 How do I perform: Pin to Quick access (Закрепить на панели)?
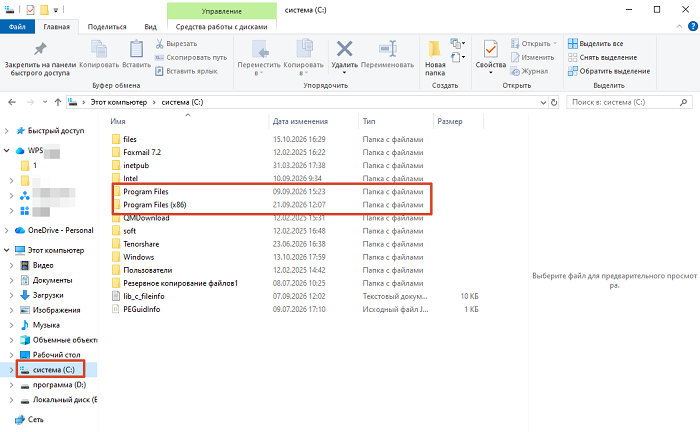tap(40, 59)
